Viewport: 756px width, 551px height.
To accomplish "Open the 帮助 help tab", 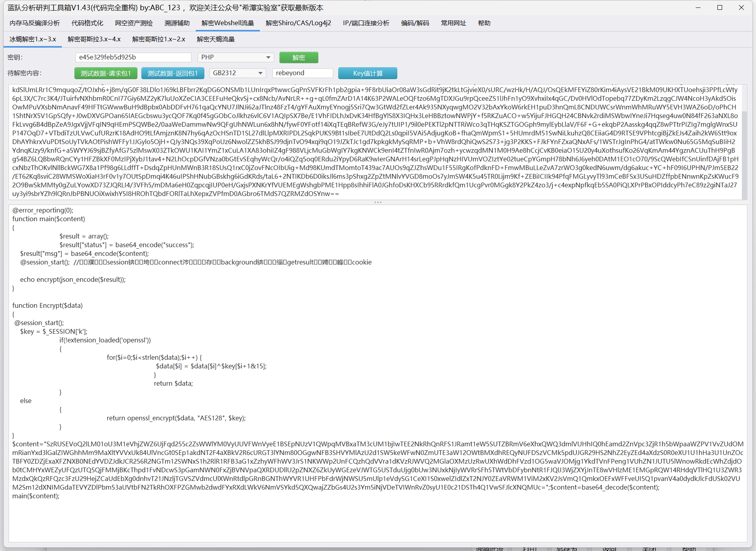I will 484,23.
